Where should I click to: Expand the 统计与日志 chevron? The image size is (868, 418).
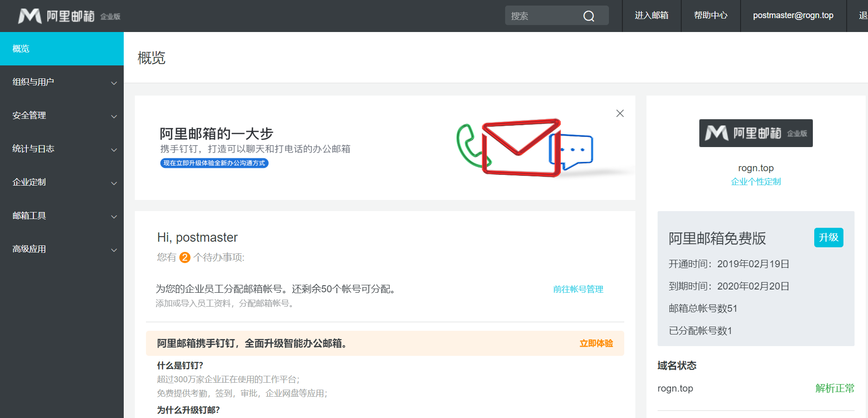(x=114, y=150)
